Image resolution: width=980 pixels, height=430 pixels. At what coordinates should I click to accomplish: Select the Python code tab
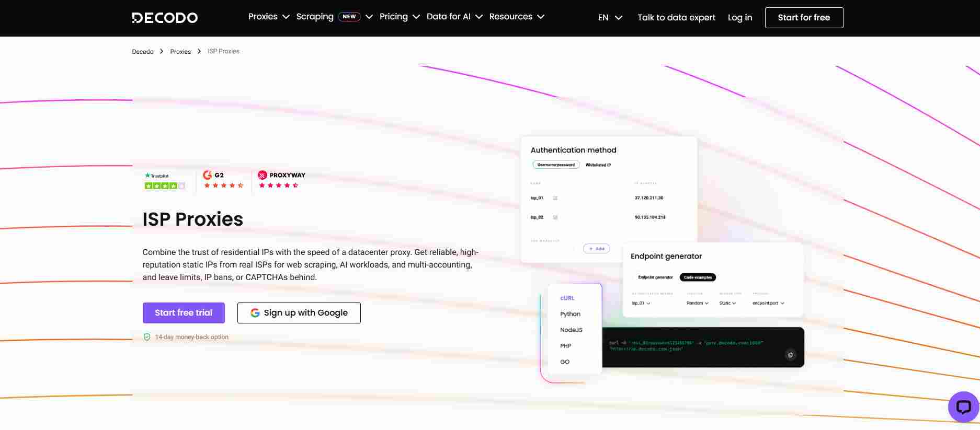tap(570, 314)
